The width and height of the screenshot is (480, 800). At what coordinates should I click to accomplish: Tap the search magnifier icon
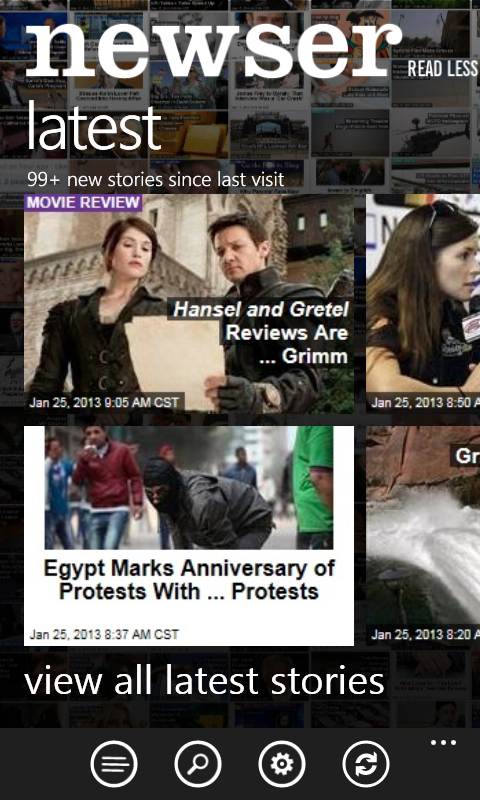(198, 764)
